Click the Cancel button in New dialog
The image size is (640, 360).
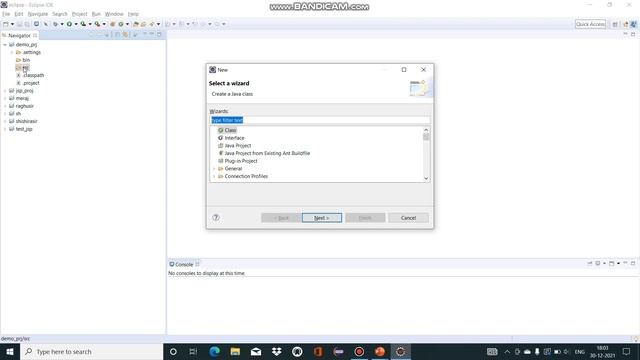click(408, 218)
